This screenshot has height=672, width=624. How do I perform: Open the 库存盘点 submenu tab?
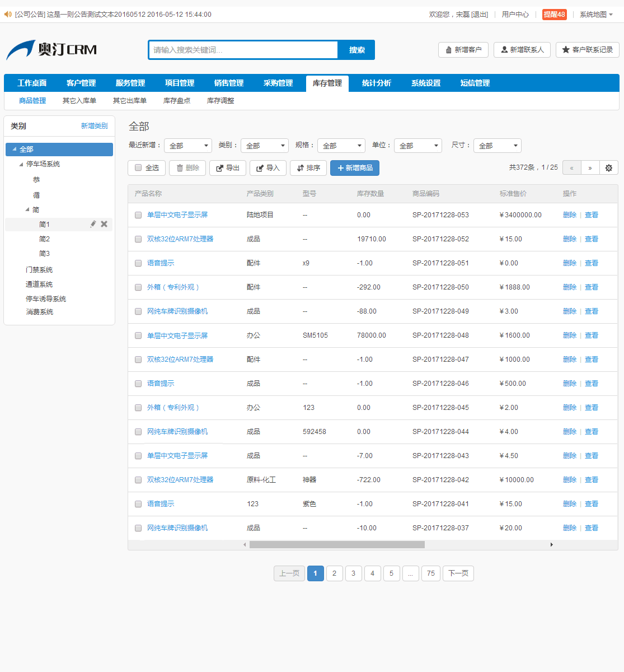pos(177,101)
